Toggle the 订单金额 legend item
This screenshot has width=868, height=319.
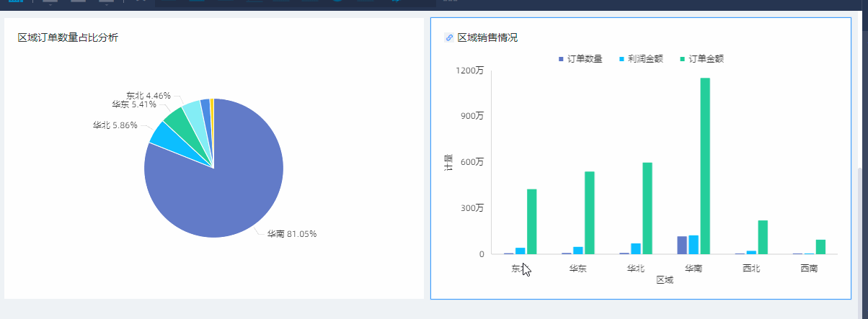pyautogui.click(x=701, y=59)
